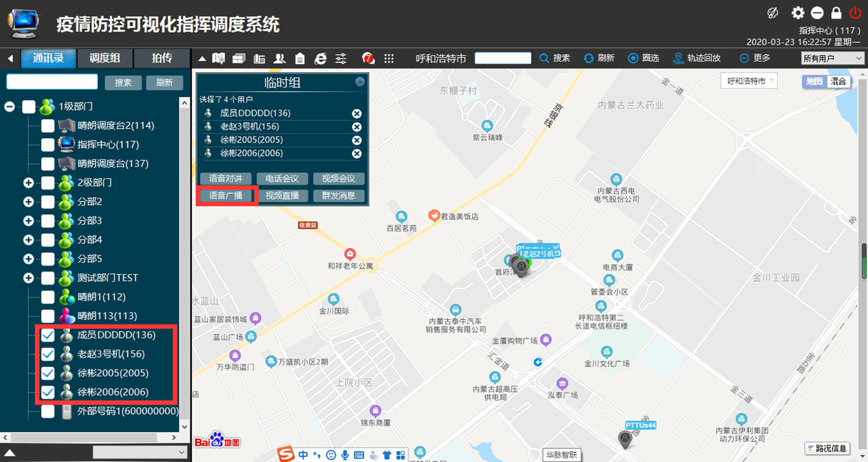Refresh the map with 刷新
The width and height of the screenshot is (868, 462).
(x=599, y=58)
